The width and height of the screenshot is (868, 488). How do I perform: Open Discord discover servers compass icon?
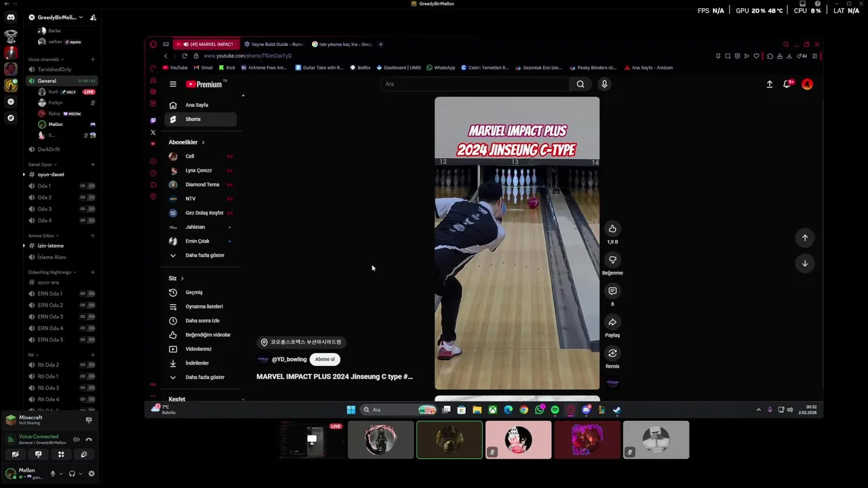(x=10, y=118)
